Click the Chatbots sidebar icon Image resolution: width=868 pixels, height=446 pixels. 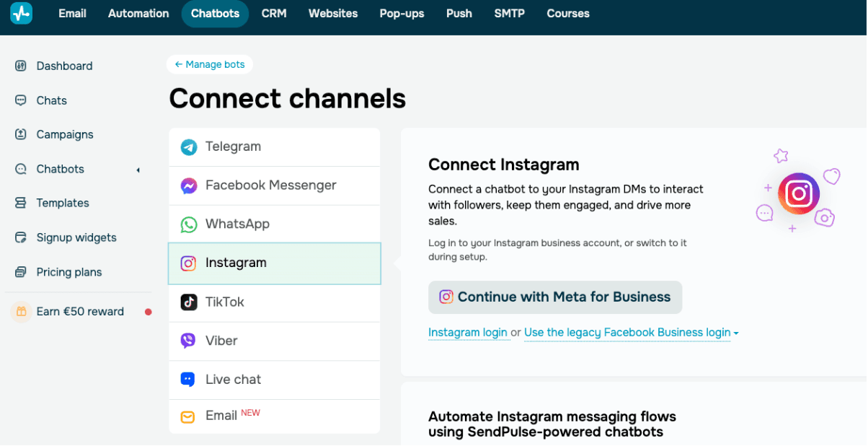[21, 169]
